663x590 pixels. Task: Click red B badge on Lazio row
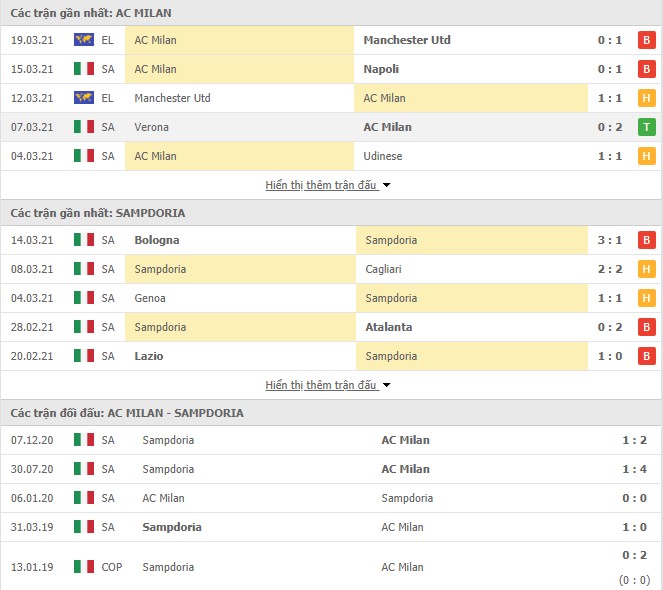tap(647, 356)
